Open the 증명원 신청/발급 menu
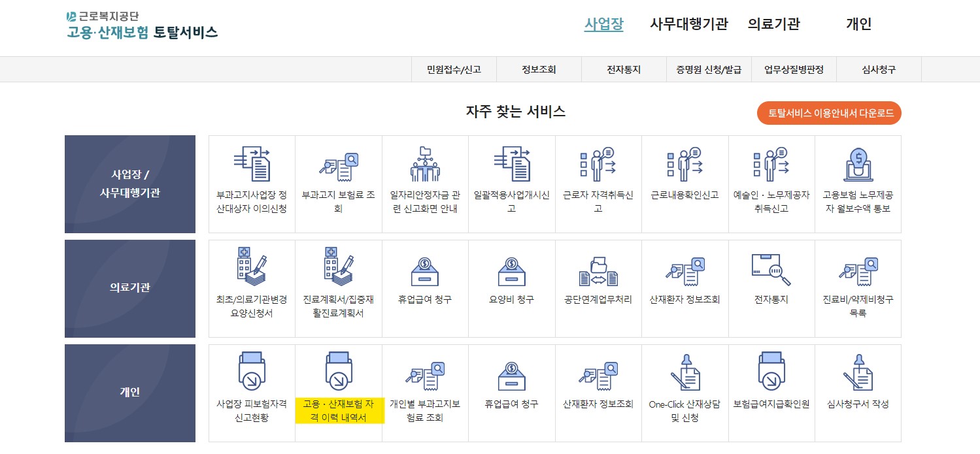The height and width of the screenshot is (454, 980). click(708, 69)
